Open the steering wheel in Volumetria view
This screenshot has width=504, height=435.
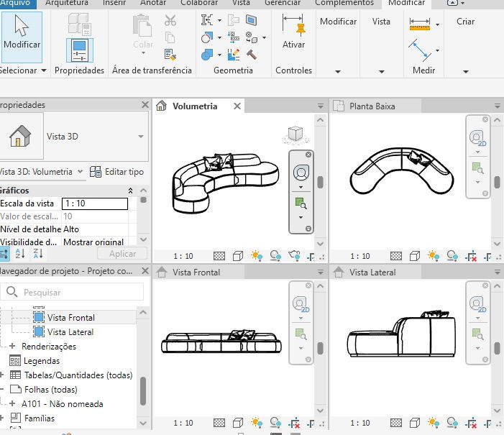pos(301,173)
